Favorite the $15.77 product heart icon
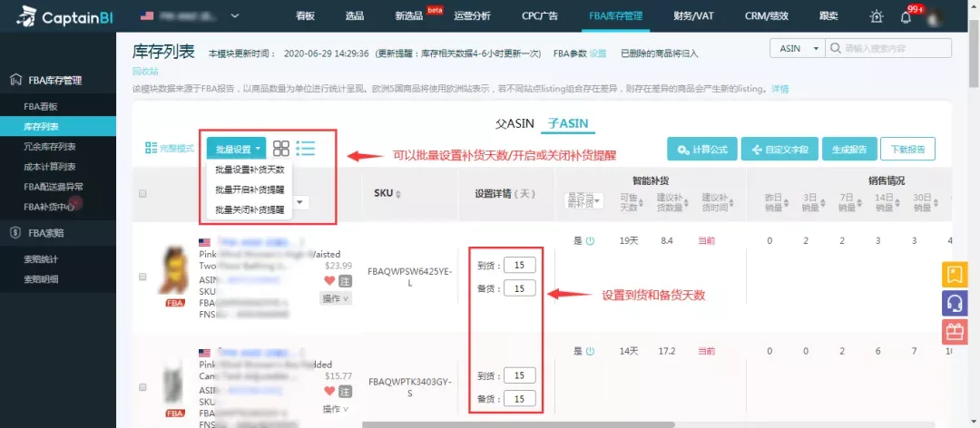 tap(329, 391)
